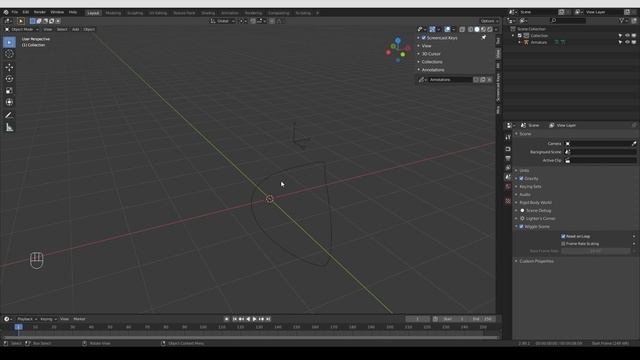640x360 pixels.
Task: Open the Render menu
Action: (x=40, y=12)
